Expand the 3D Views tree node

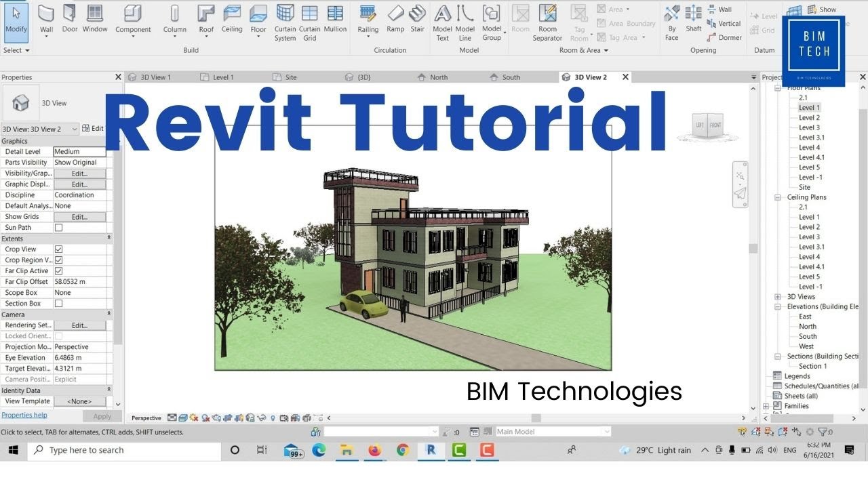click(778, 297)
